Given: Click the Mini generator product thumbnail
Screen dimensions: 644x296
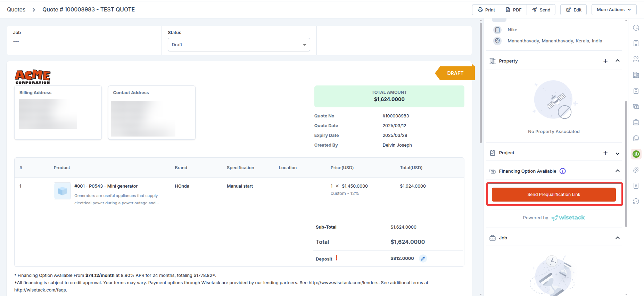Looking at the screenshot, I should (x=62, y=191).
